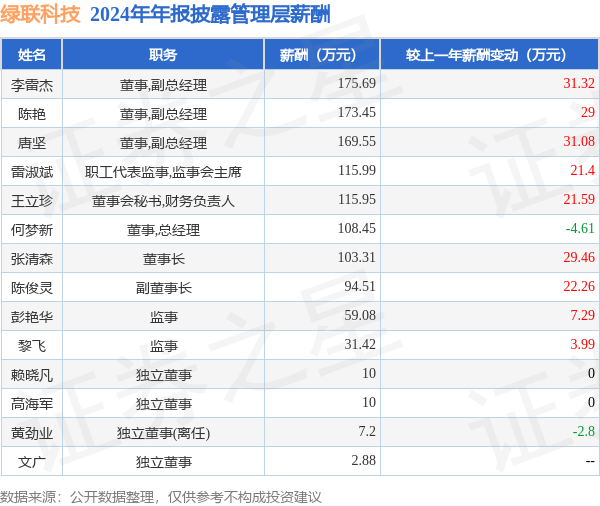This screenshot has height=506, width=600.
Task: Select the name cell 李雷杰
Action: (31, 85)
